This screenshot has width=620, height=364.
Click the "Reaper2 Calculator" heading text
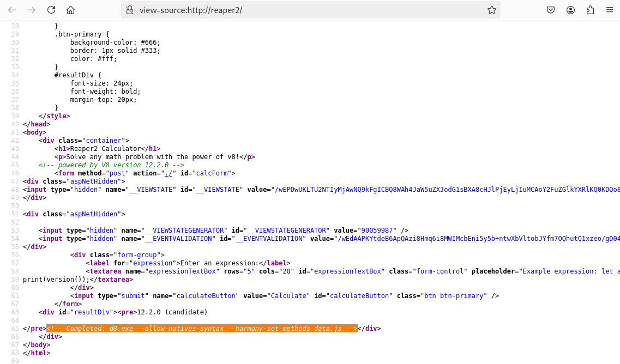[x=106, y=149]
